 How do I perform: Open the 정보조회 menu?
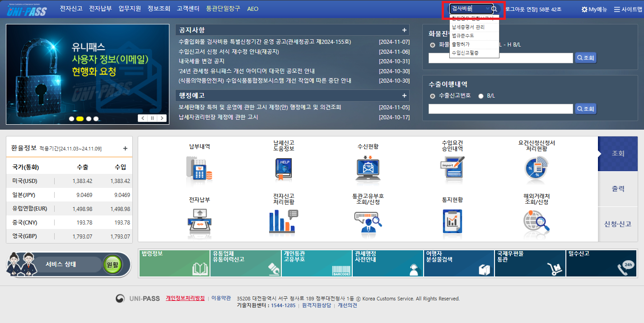(x=159, y=9)
